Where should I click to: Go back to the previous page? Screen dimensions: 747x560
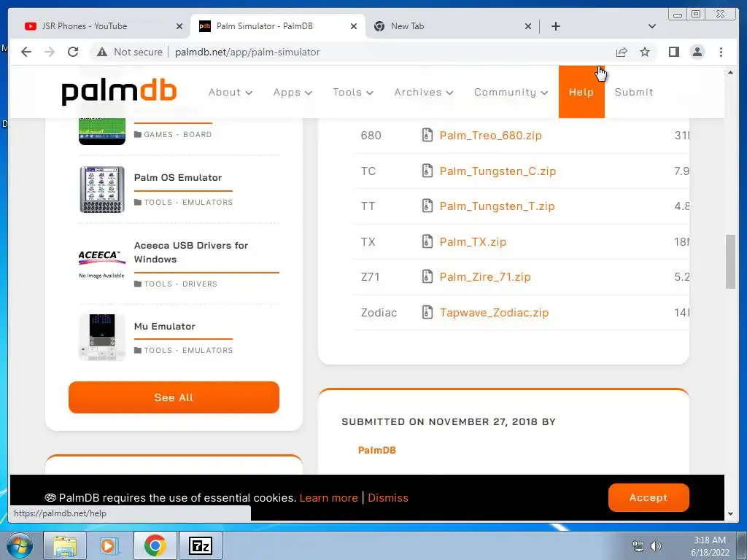tap(26, 52)
